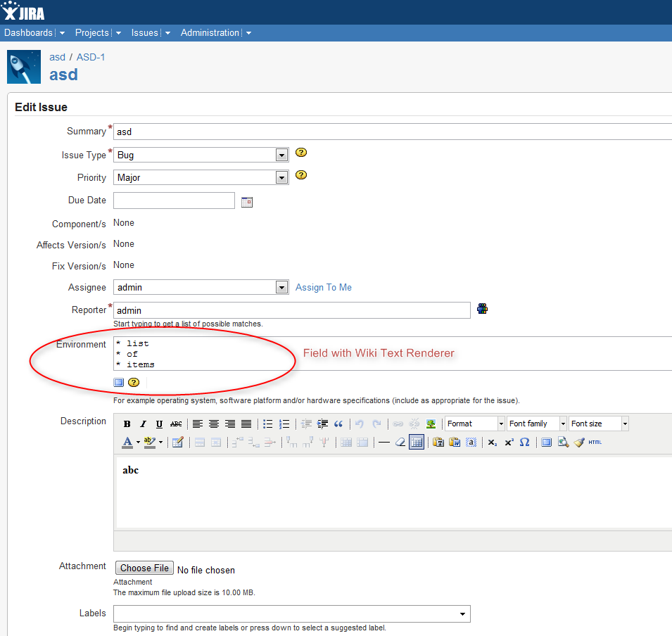Paste from Word icon
The image size is (672, 636).
(455, 443)
